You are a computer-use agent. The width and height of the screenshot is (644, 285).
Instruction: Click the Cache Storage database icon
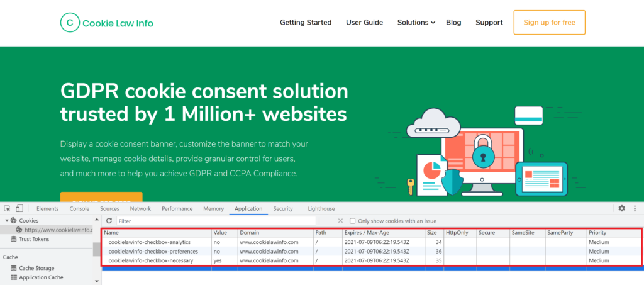[14, 268]
